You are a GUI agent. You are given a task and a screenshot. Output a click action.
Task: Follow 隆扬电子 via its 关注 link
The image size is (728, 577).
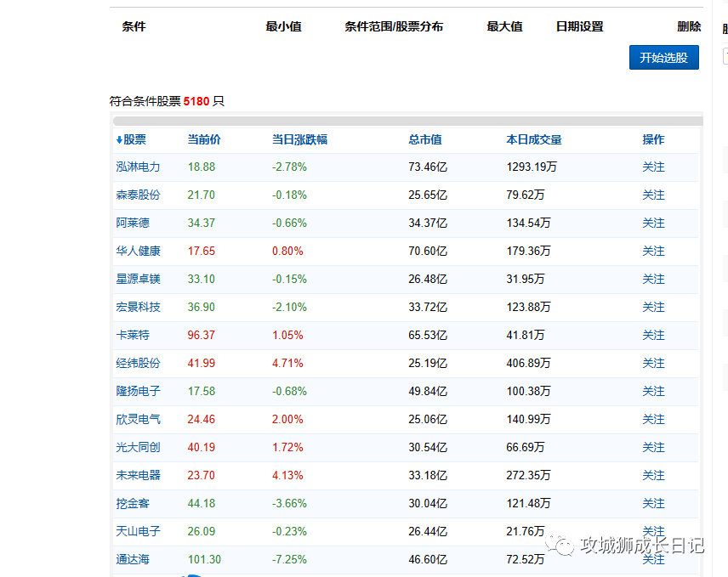[x=653, y=392]
